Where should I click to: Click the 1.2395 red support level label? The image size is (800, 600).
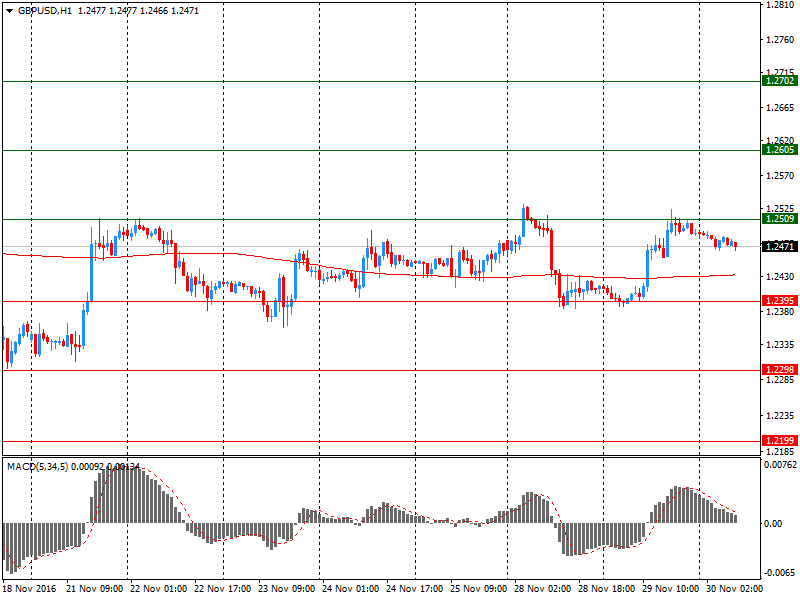pos(779,301)
